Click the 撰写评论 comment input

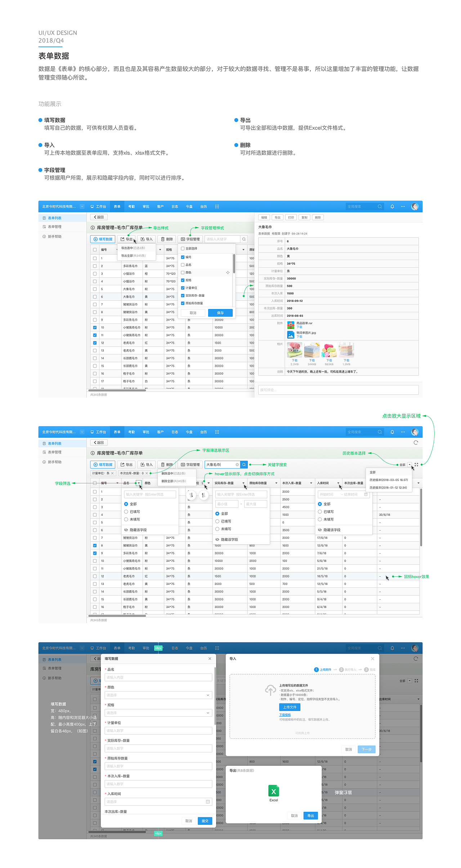pyautogui.click(x=339, y=390)
